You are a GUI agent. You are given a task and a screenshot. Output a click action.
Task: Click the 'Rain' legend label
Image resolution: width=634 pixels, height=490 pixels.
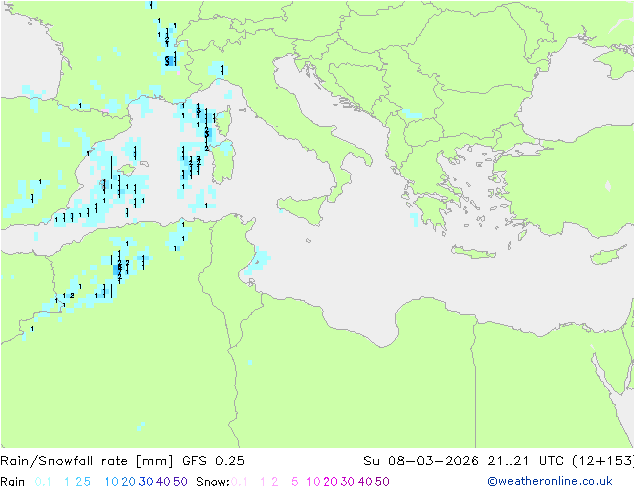coord(13,482)
